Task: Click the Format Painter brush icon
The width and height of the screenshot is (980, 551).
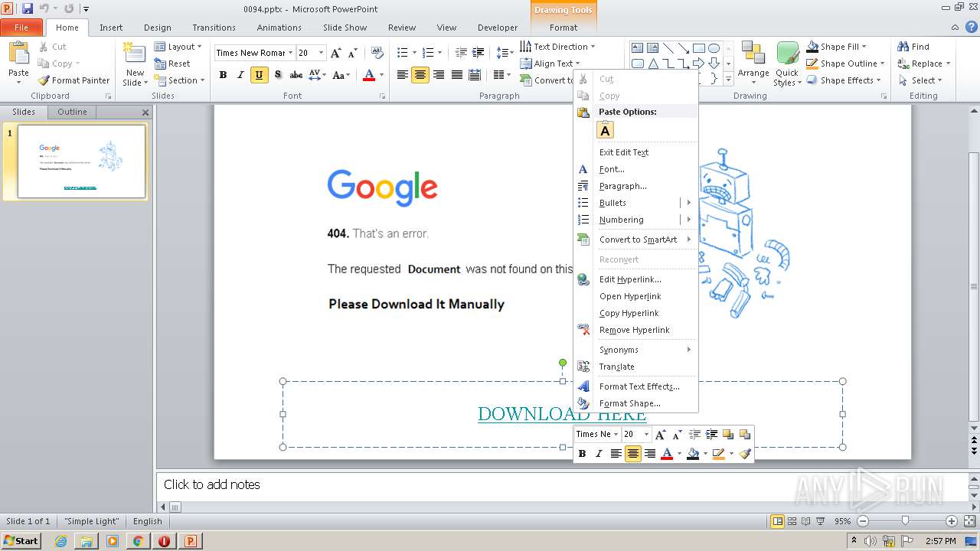Action: [44, 80]
